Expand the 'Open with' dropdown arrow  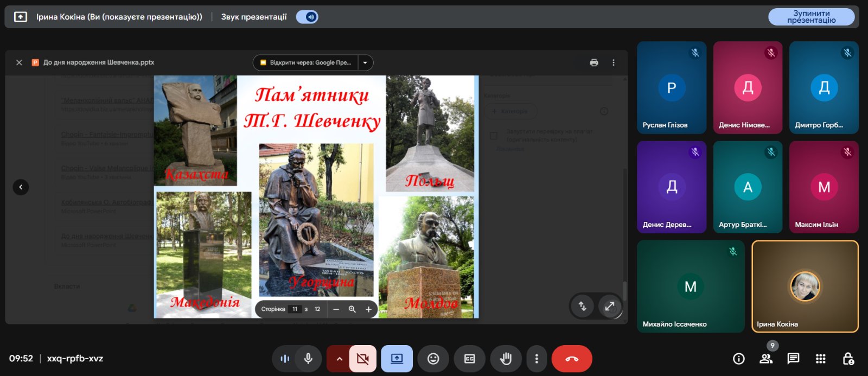[x=365, y=62]
